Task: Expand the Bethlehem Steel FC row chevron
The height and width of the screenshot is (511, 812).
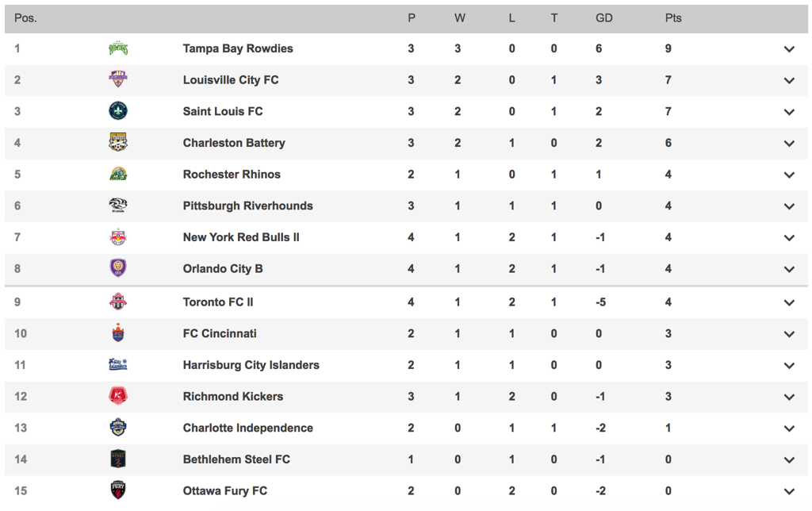Action: pyautogui.click(x=789, y=460)
